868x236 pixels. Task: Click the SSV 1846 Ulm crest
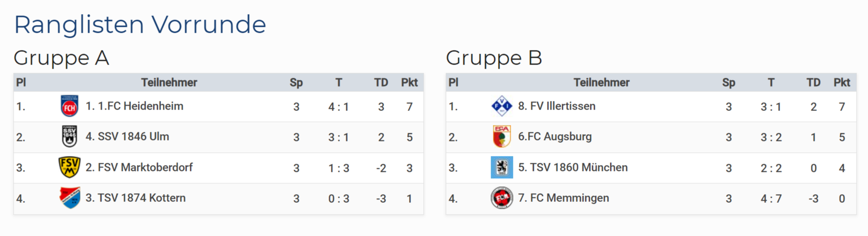70,137
